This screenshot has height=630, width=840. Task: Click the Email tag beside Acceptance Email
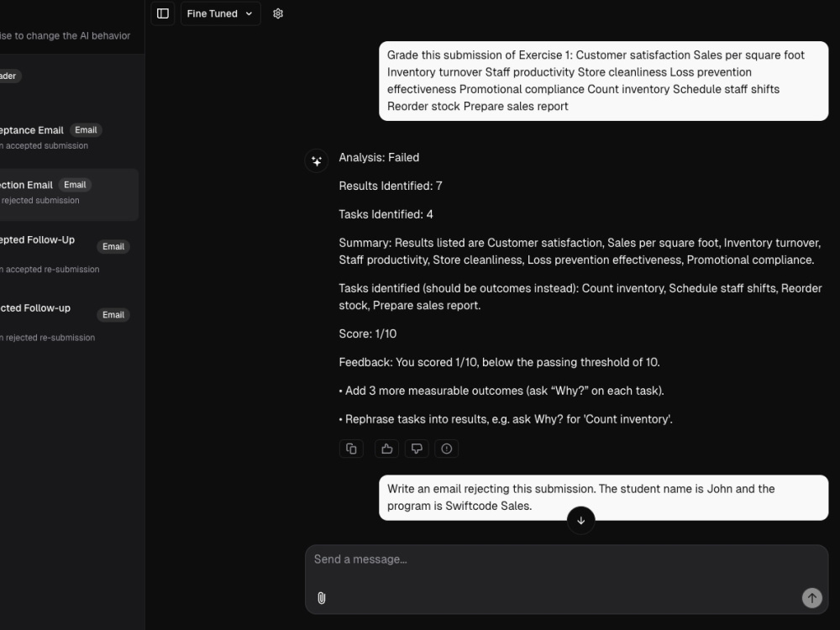[x=86, y=130]
